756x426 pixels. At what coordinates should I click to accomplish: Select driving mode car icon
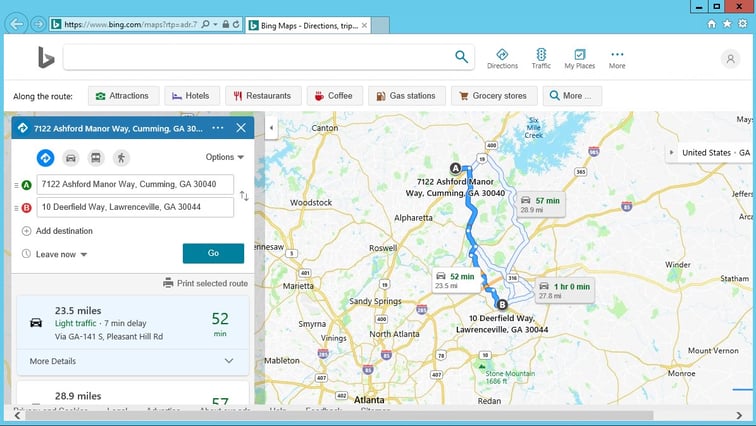[x=71, y=158]
